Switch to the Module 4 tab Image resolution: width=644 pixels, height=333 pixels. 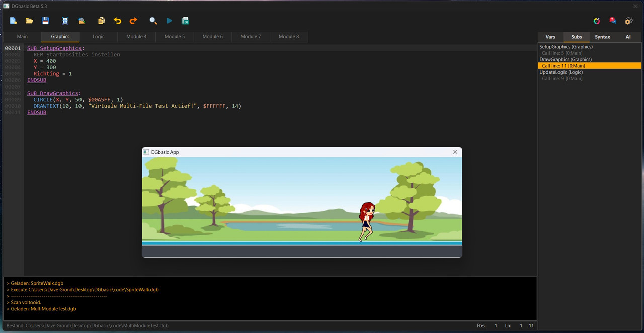coord(136,37)
